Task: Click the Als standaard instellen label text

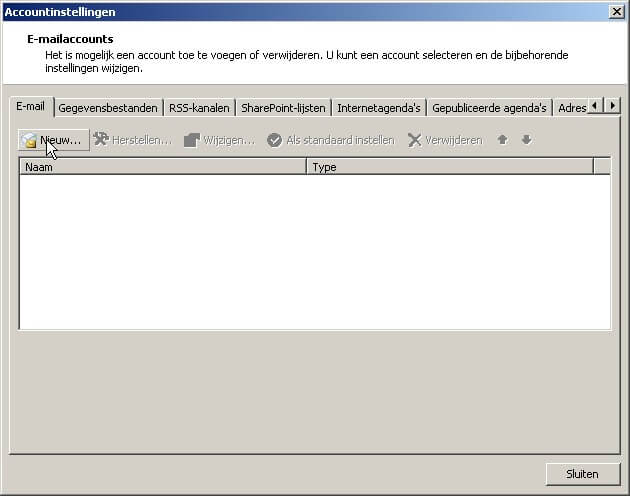Action: click(x=340, y=140)
